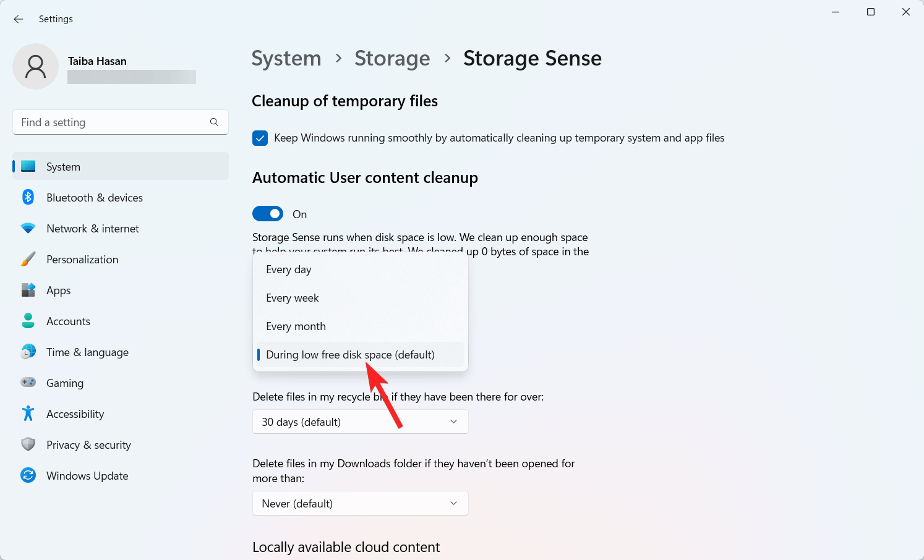924x560 pixels.
Task: Select the Privacy & security shield icon
Action: [x=28, y=444]
